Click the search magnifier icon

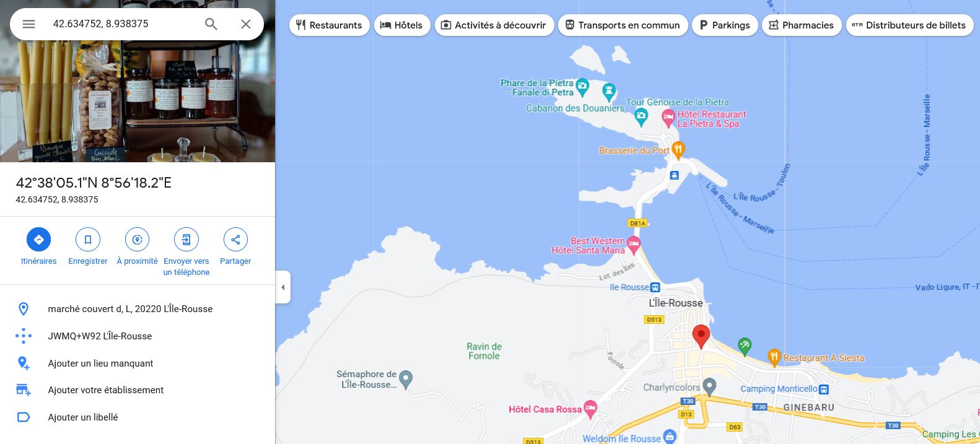[x=211, y=24]
